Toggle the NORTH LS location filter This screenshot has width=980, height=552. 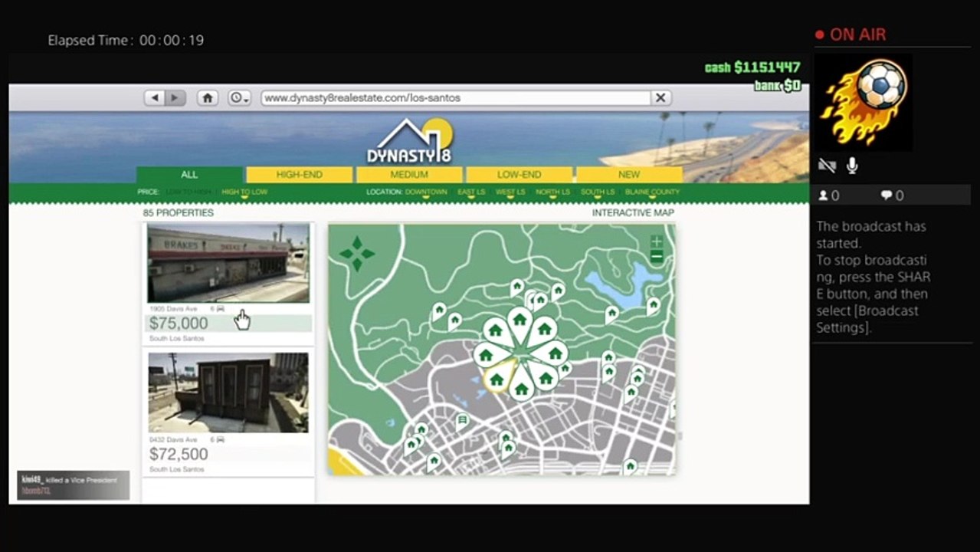pyautogui.click(x=553, y=192)
